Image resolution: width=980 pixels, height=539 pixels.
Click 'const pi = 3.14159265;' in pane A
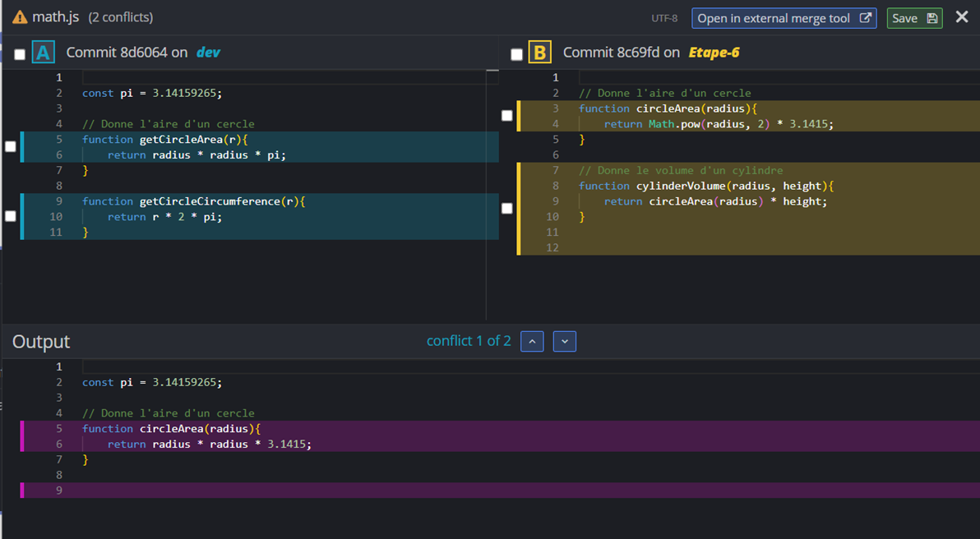click(152, 93)
